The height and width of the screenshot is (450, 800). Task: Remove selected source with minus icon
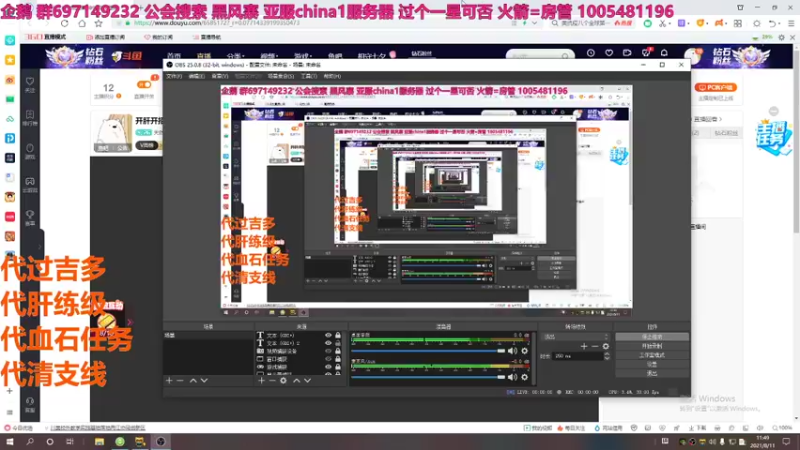(272, 381)
